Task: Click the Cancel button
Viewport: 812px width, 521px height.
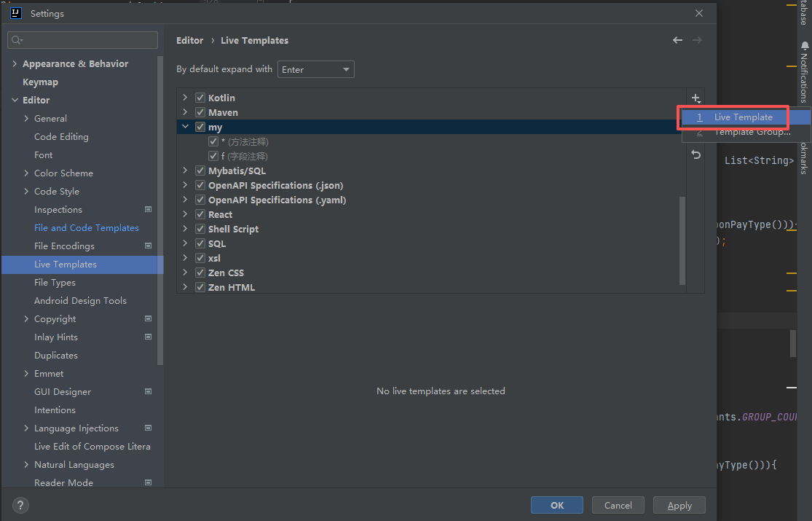Action: (x=618, y=505)
